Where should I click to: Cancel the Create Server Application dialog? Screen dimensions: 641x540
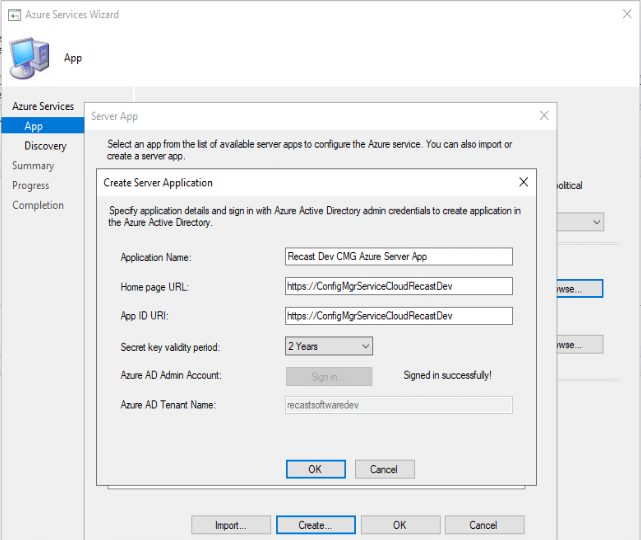384,469
